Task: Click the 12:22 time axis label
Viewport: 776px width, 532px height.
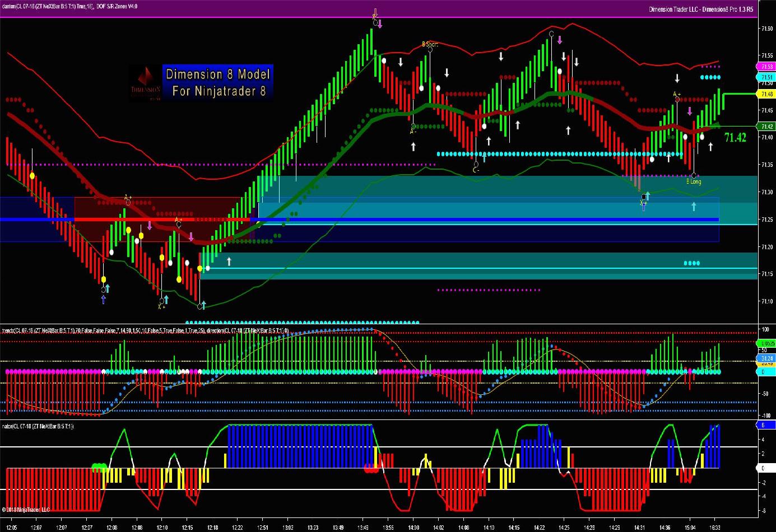Action: tap(238, 528)
